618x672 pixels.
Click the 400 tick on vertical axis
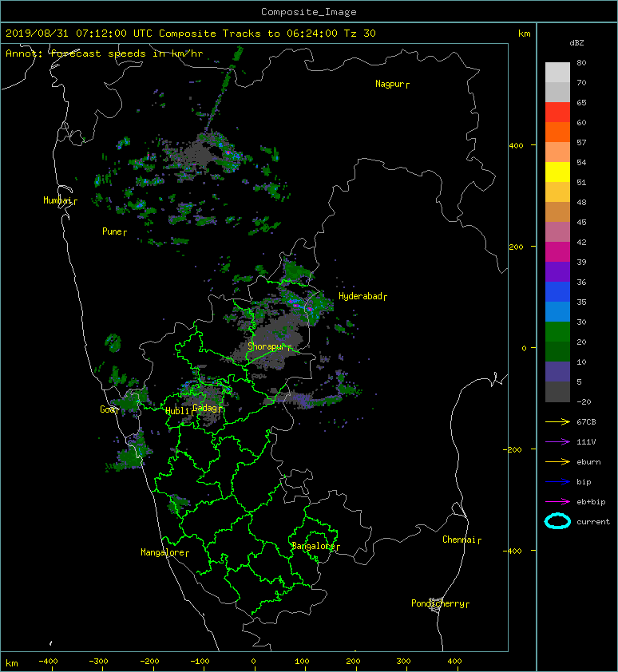coord(517,146)
